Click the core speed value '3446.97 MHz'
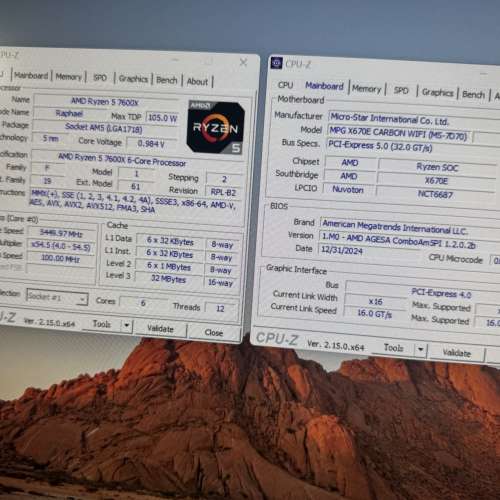 tap(61, 233)
